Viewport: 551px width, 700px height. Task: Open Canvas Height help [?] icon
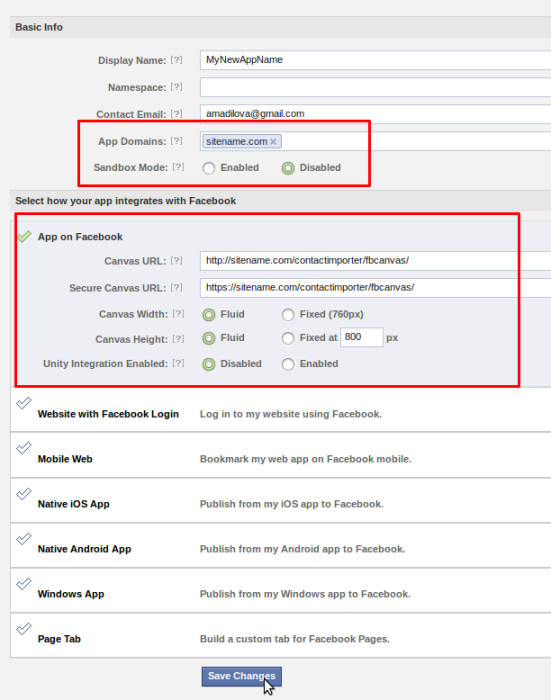pos(178,339)
